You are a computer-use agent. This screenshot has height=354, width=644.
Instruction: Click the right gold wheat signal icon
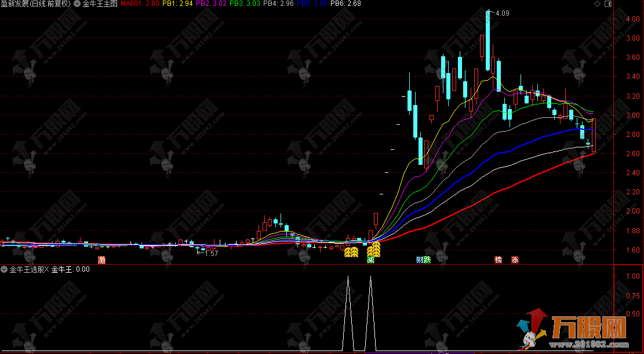tap(374, 250)
